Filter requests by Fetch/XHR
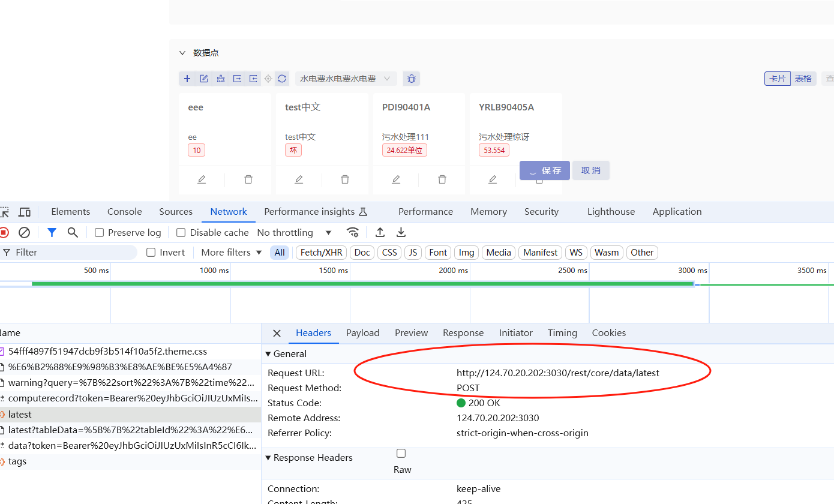Screen dimensions: 834x504 pos(322,253)
